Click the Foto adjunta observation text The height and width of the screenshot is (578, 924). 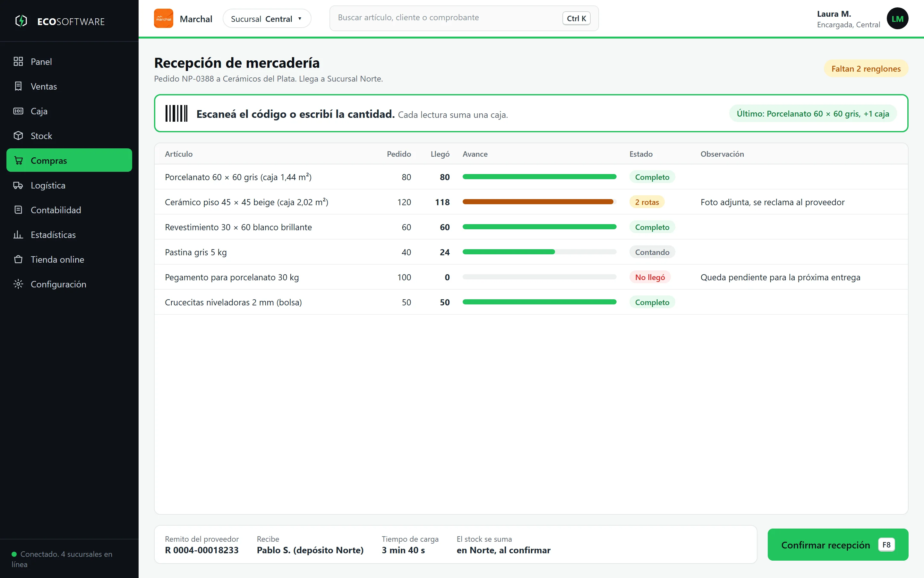coord(773,202)
